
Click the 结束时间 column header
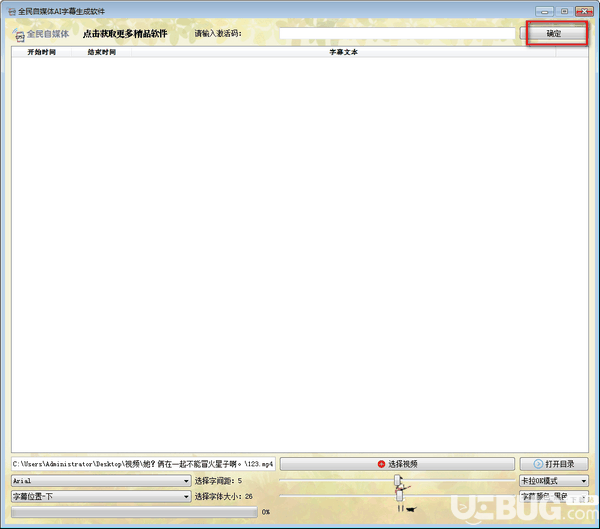101,52
